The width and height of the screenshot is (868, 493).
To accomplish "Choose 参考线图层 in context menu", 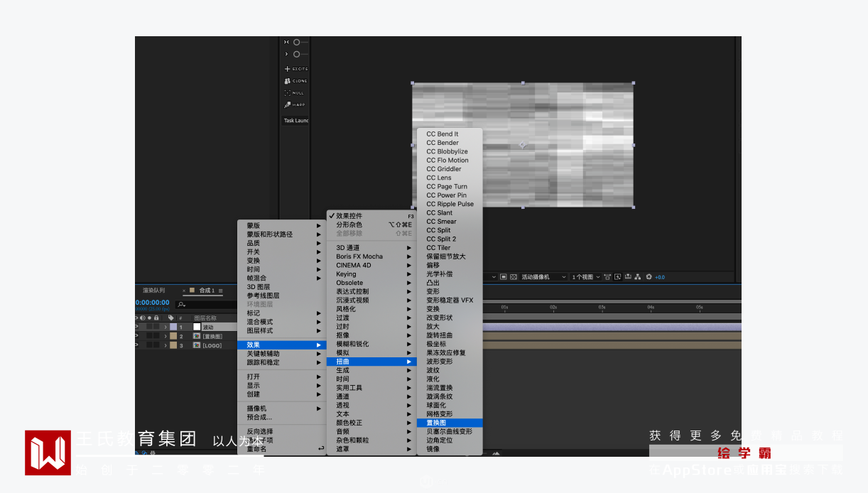I will click(282, 296).
